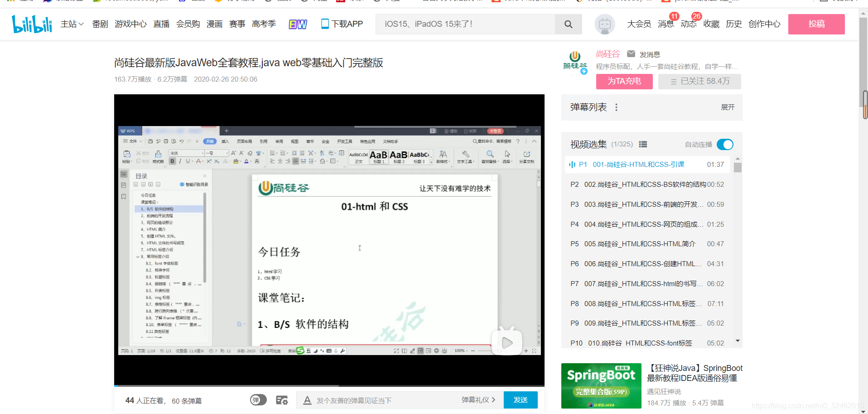Click the video play button overlay
868x414 pixels.
pyautogui.click(x=507, y=342)
